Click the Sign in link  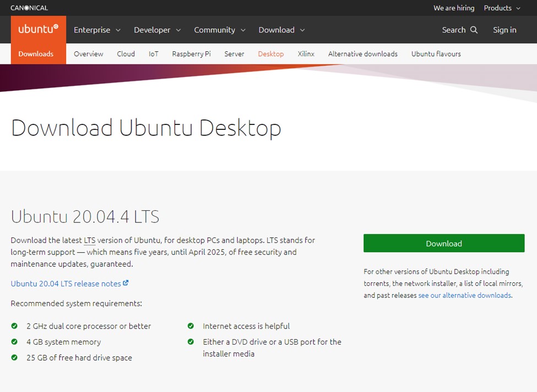pyautogui.click(x=505, y=30)
